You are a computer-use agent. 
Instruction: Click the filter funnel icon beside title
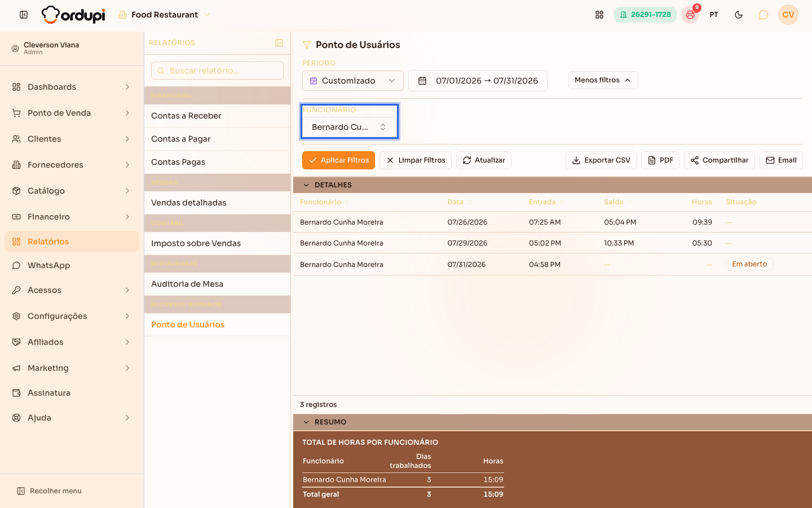[307, 45]
